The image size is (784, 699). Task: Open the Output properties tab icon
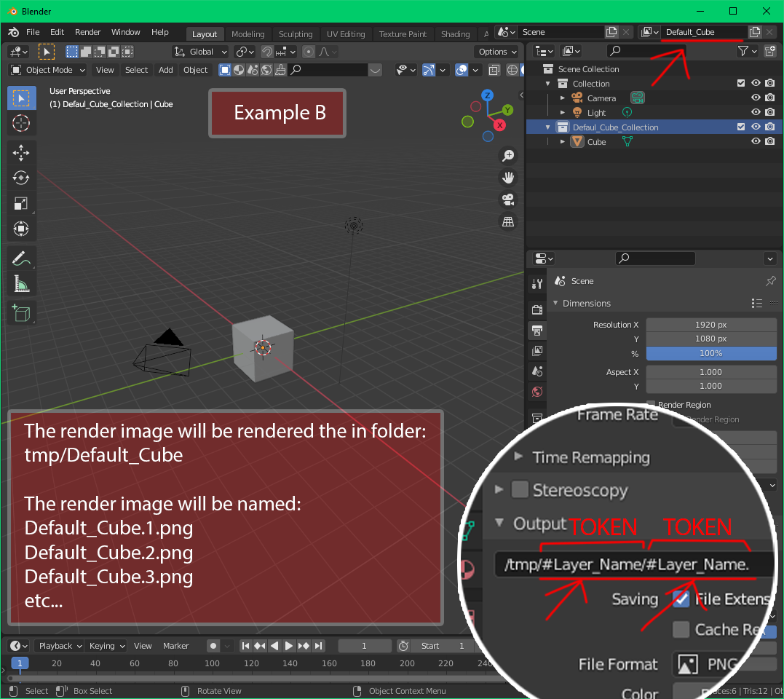pyautogui.click(x=537, y=331)
